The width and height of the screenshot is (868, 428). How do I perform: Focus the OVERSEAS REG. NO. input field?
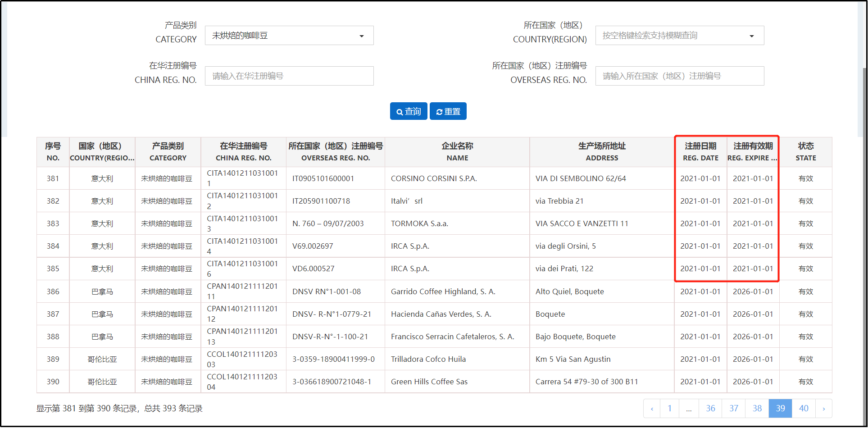[679, 76]
